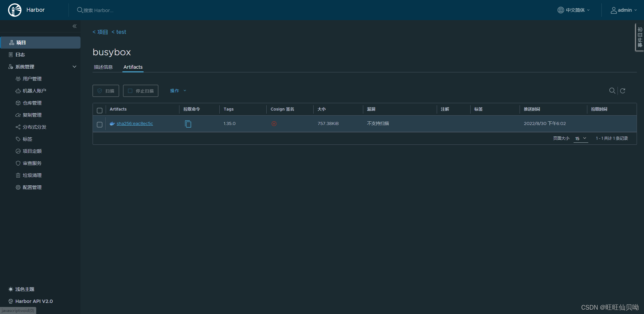
Task: Click the 不支持扫描 vulnerability cell
Action: pos(378,124)
